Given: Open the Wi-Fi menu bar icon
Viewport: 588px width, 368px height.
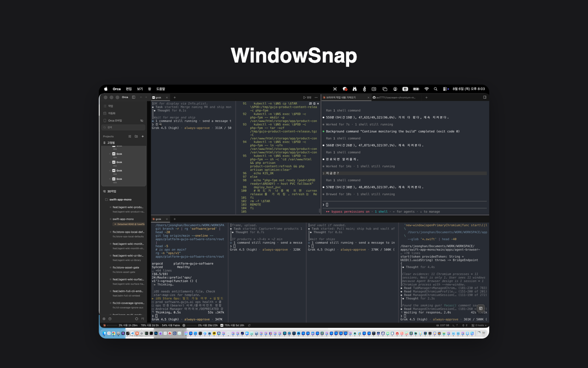Looking at the screenshot, I should [426, 89].
